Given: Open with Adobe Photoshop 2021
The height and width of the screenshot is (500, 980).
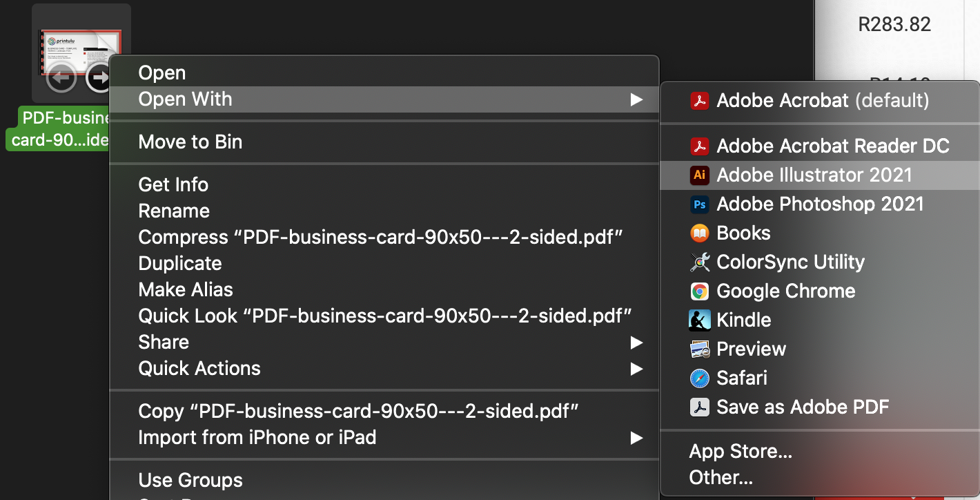Looking at the screenshot, I should pyautogui.click(x=820, y=204).
